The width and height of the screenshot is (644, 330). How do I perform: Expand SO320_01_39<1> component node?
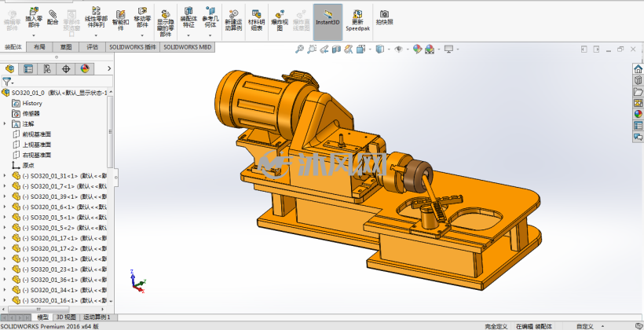coord(5,196)
